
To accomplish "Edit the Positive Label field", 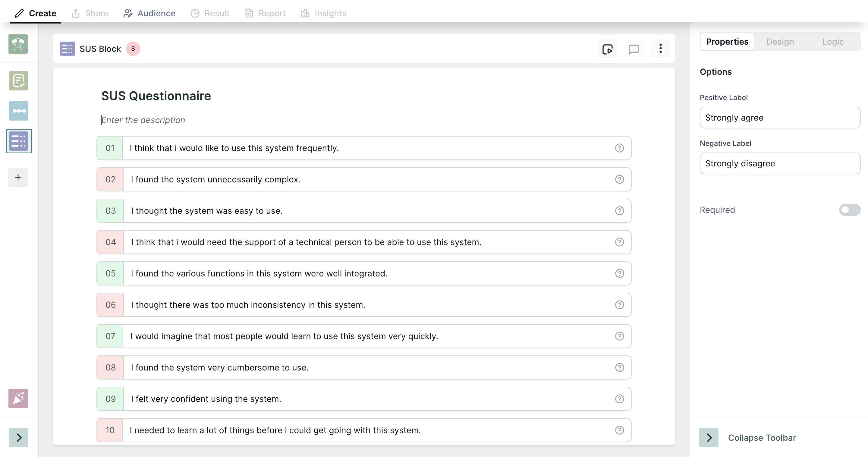I will coord(780,118).
